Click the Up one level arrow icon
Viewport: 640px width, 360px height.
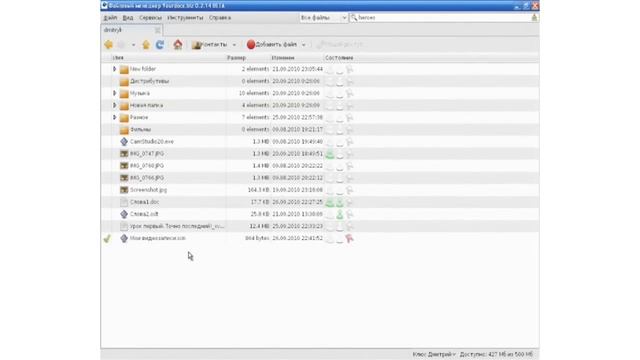[146, 44]
